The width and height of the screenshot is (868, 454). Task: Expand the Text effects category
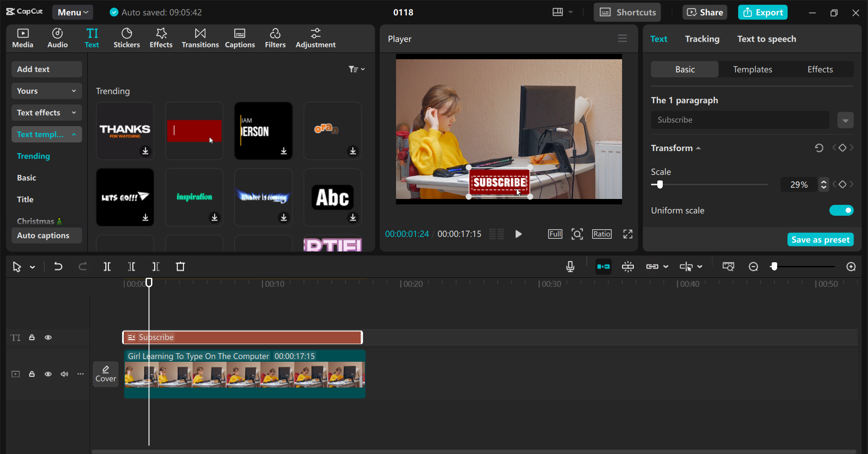[x=47, y=113]
